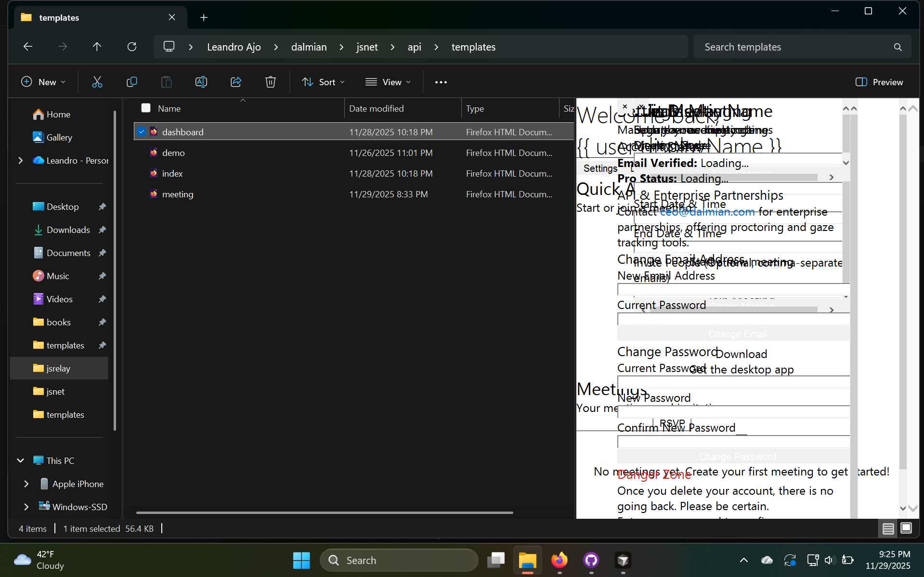This screenshot has width=924, height=577.
Task: Expand the Apple iPhone tree node
Action: 26,484
